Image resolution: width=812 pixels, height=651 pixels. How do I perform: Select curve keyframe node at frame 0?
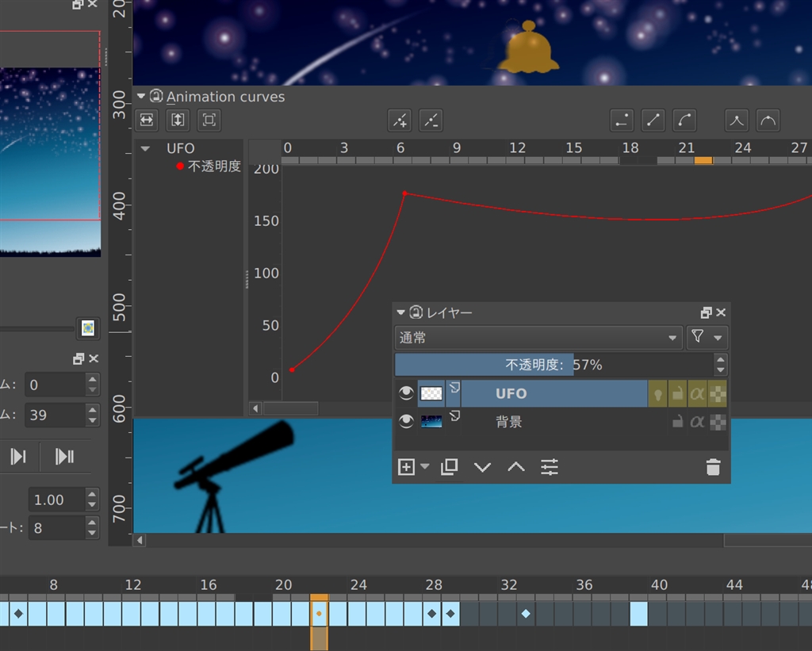pos(292,370)
